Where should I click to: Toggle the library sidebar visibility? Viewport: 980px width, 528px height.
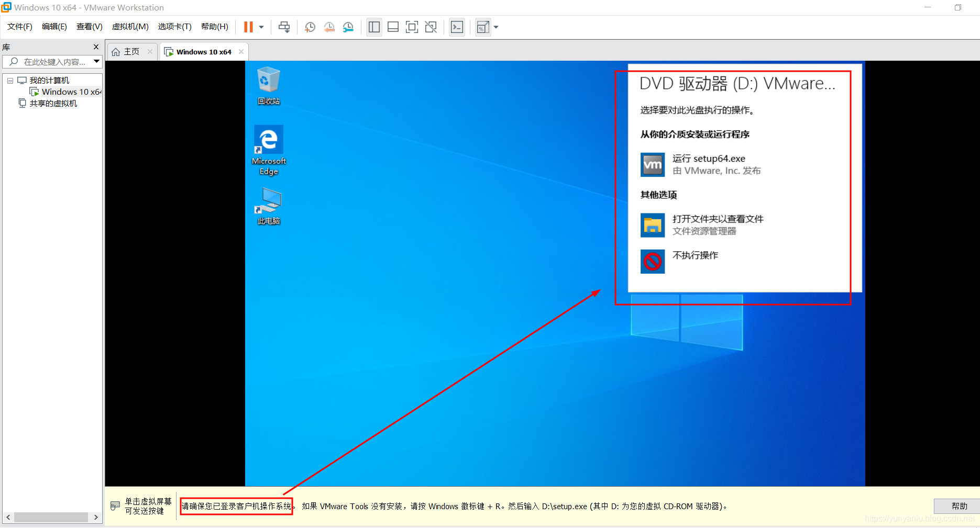click(x=373, y=27)
